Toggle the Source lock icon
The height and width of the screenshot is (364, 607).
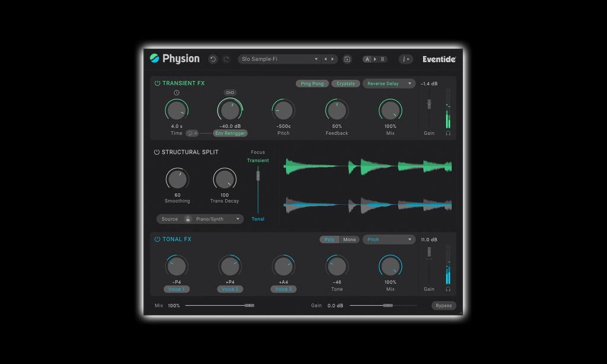188,219
